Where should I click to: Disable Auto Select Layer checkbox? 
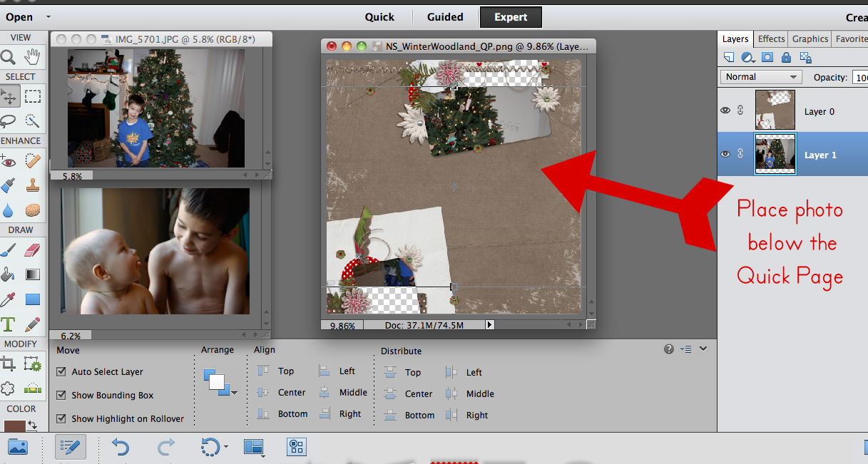click(61, 371)
